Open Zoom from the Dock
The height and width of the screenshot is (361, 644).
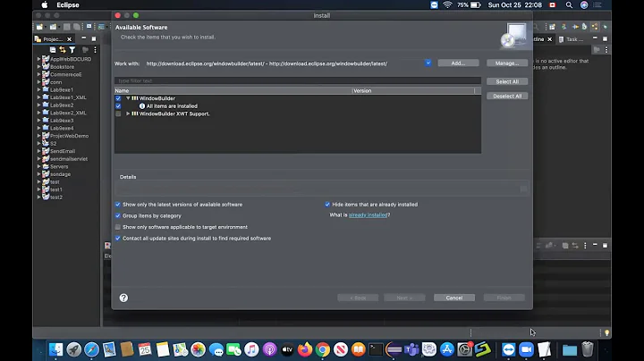coord(526,349)
